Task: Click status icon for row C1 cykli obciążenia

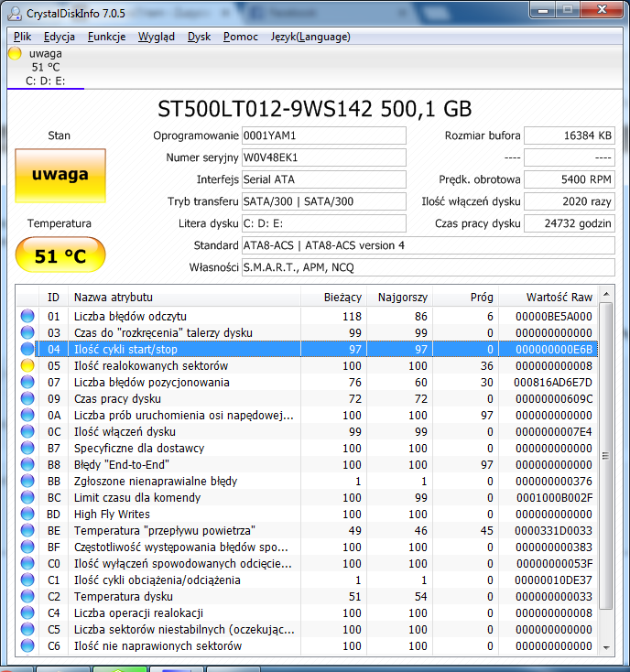Action: tap(27, 580)
